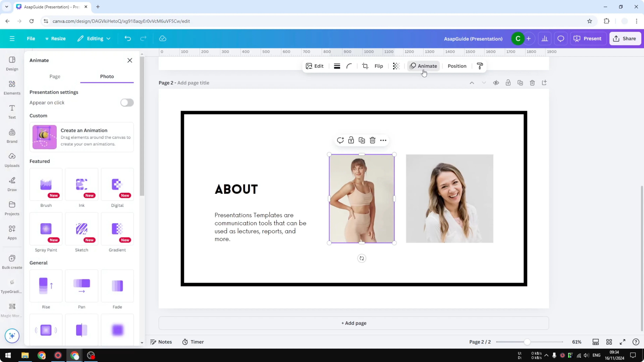644x362 pixels.
Task: Lock the selected photo element
Action: point(351,140)
